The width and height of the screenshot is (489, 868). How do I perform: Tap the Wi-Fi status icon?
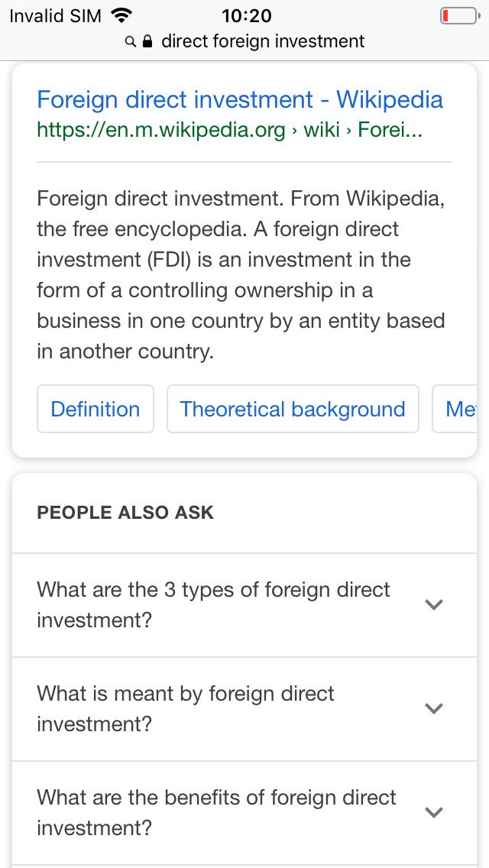120,16
